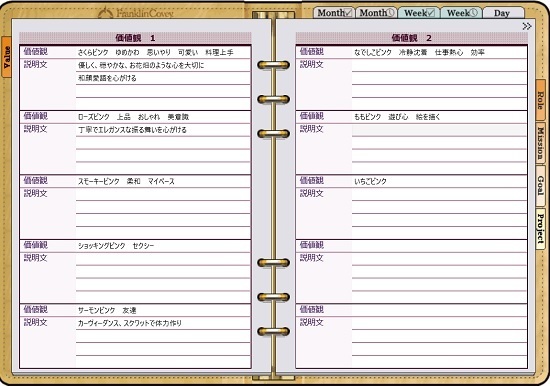Edit the description line 和顔愛語を心がける
550x386 pixels.
pos(163,78)
